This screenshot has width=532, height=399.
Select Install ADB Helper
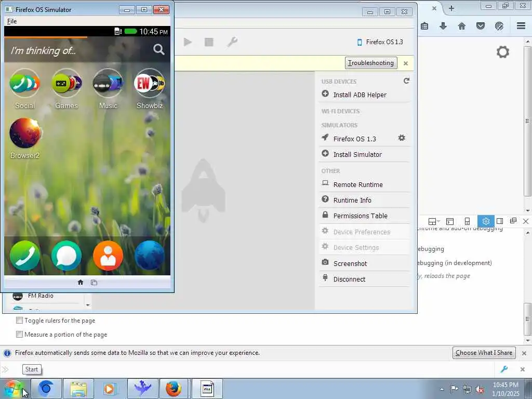[364, 95]
